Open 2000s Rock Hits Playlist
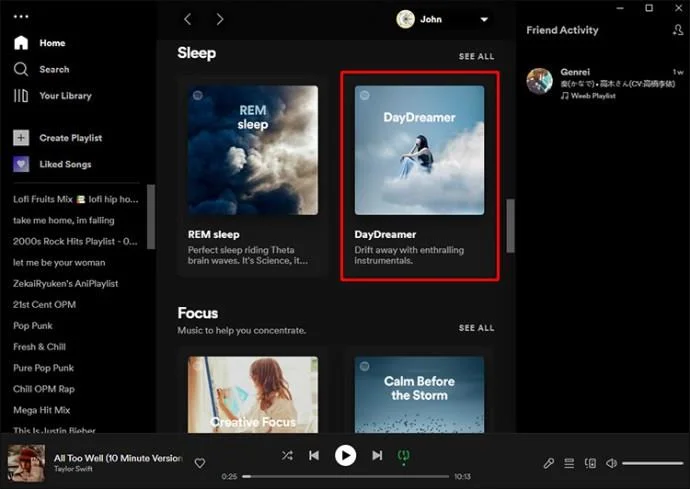Image resolution: width=690 pixels, height=489 pixels. click(x=75, y=241)
